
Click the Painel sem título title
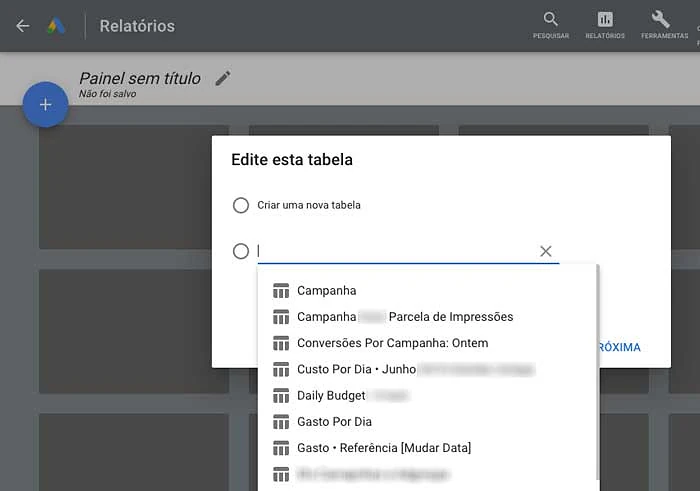coord(140,78)
